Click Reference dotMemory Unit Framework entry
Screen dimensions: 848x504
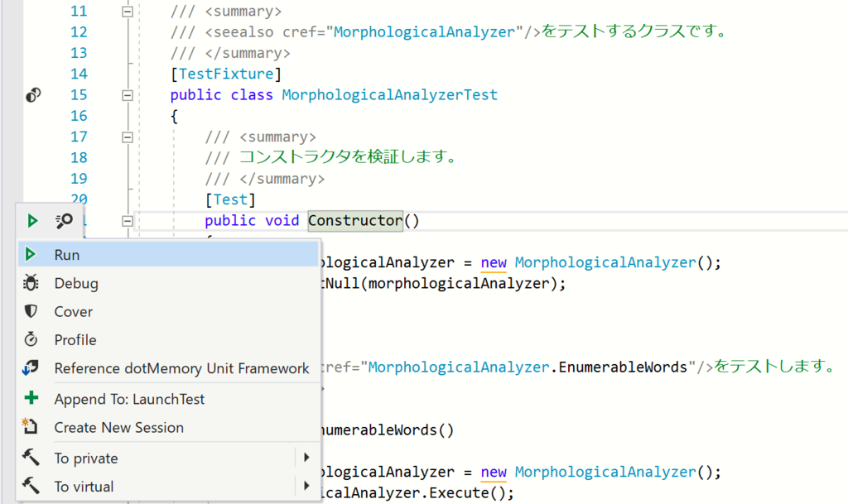pyautogui.click(x=169, y=368)
